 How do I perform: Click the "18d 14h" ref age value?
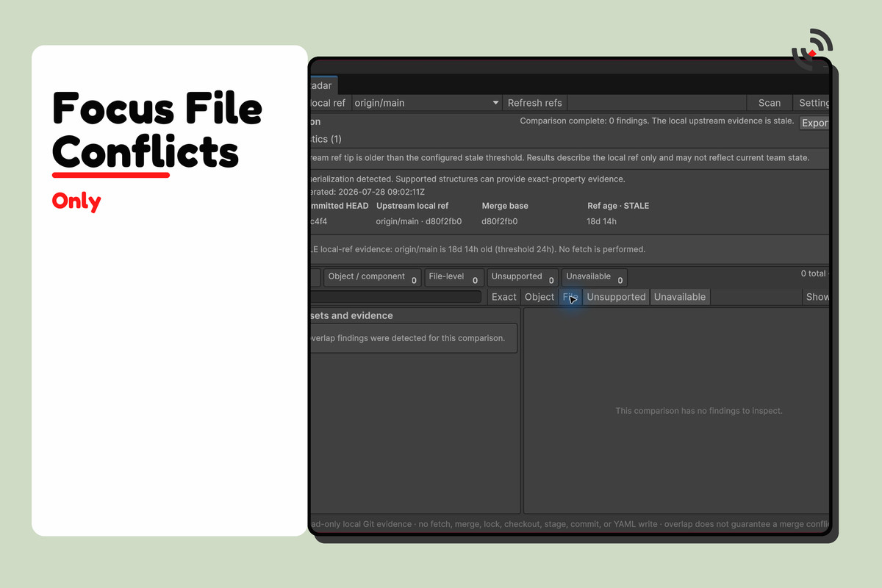click(x=601, y=221)
